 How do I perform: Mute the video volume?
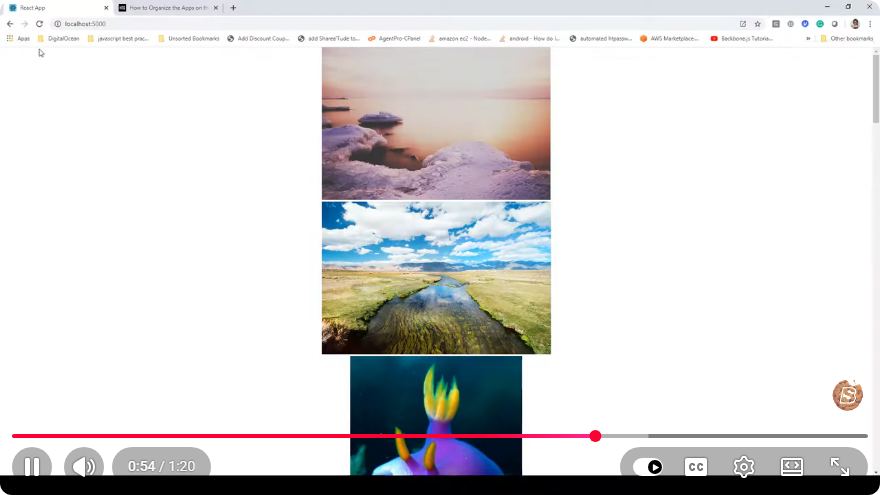(84, 466)
